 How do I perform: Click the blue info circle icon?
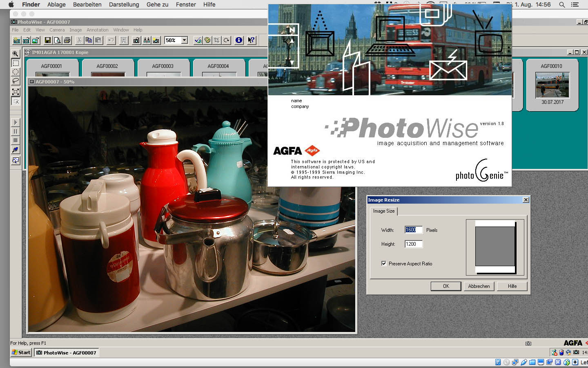[x=239, y=40]
